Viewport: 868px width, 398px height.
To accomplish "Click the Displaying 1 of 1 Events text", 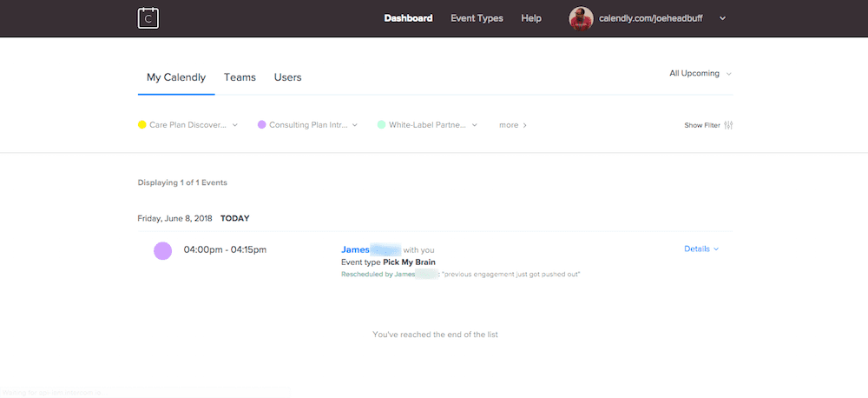I will (182, 182).
